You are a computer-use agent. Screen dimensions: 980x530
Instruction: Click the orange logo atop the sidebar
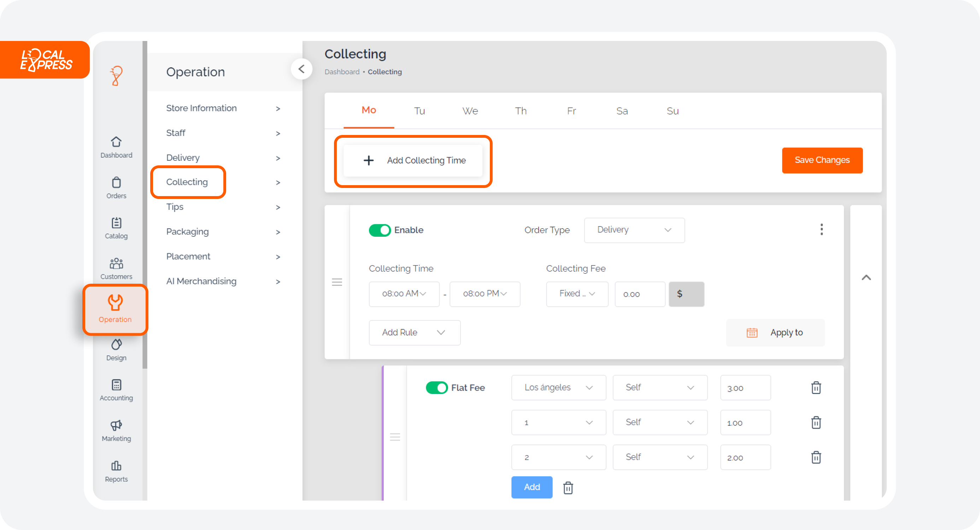coord(116,76)
